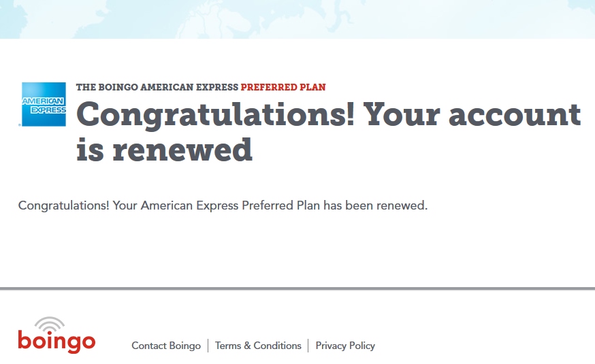The image size is (595, 364).
Task: Click the Wi-Fi arcs above Boingo logo
Action: (x=50, y=323)
